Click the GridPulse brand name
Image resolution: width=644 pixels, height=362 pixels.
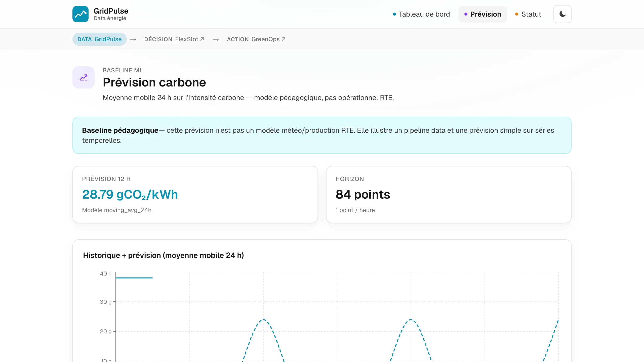[111, 11]
